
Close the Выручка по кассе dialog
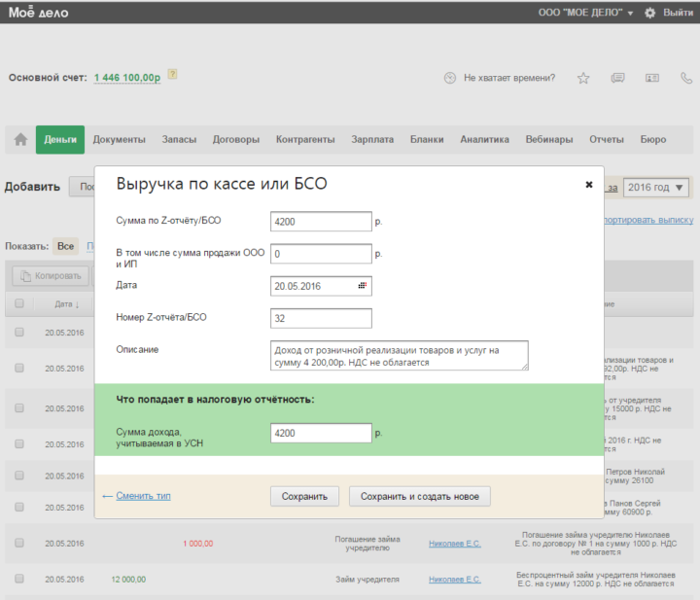[x=588, y=184]
